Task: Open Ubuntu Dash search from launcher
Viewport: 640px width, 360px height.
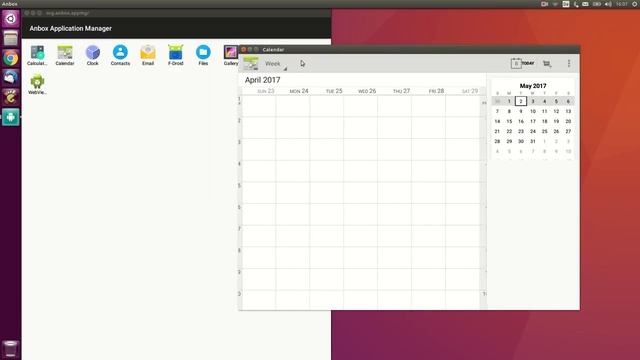Action: pyautogui.click(x=11, y=19)
